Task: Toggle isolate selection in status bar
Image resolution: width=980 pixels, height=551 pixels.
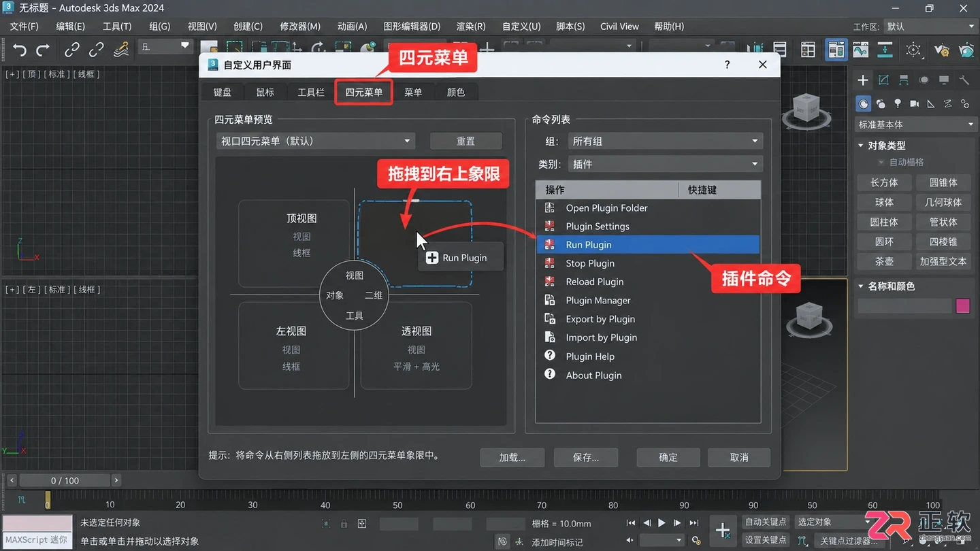Action: [x=327, y=524]
